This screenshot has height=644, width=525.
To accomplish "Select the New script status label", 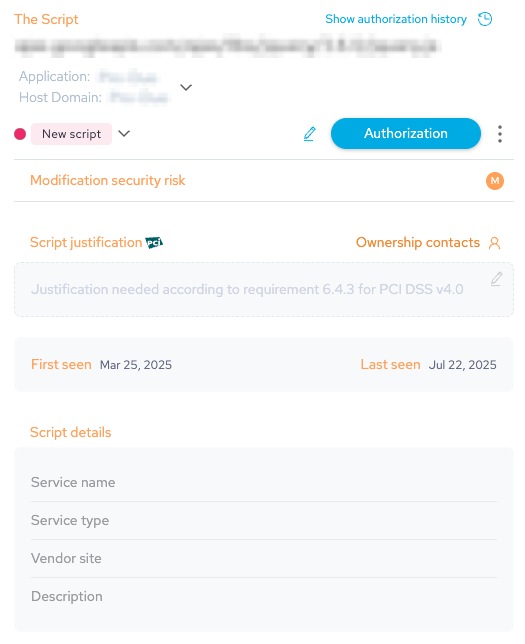I will [71, 134].
